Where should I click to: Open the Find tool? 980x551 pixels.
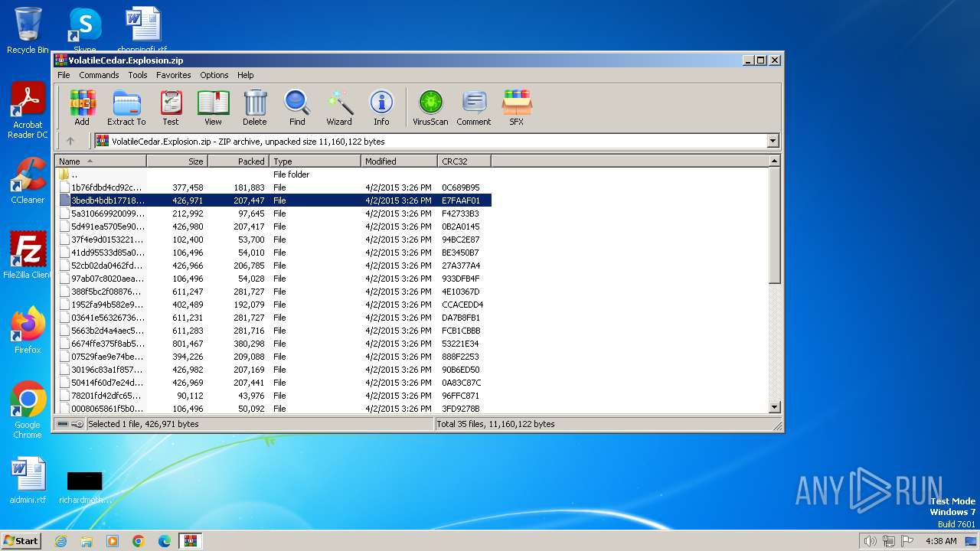click(297, 108)
